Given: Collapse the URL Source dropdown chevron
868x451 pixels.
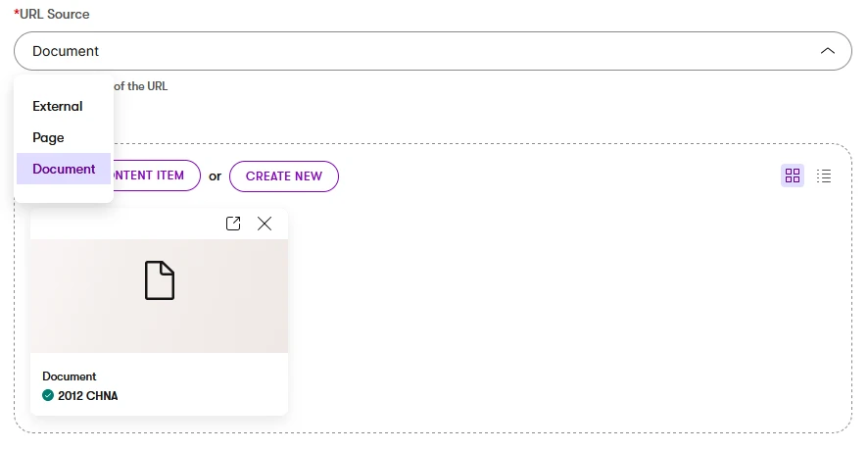Looking at the screenshot, I should pyautogui.click(x=828, y=51).
